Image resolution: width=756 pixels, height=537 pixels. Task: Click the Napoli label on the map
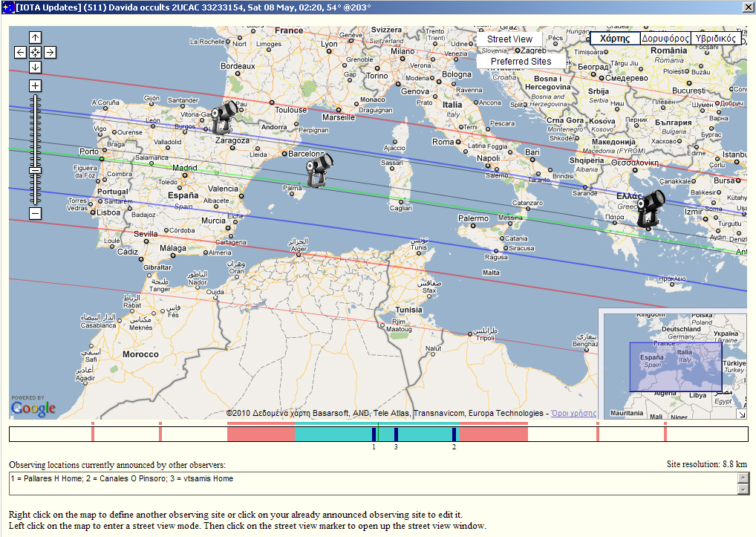tap(488, 158)
